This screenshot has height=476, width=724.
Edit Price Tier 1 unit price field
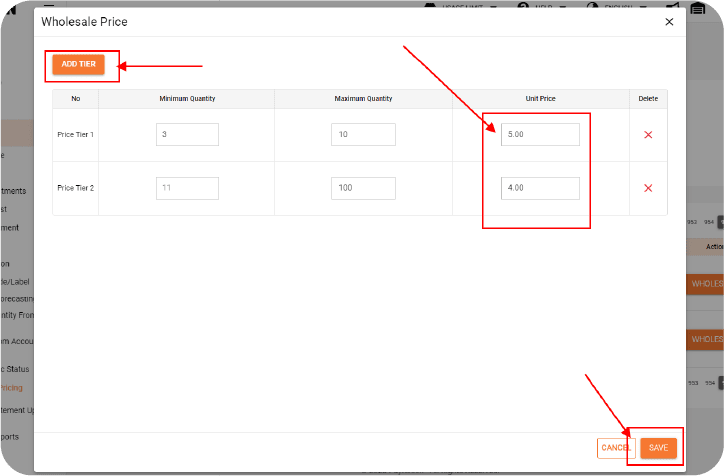(x=540, y=134)
